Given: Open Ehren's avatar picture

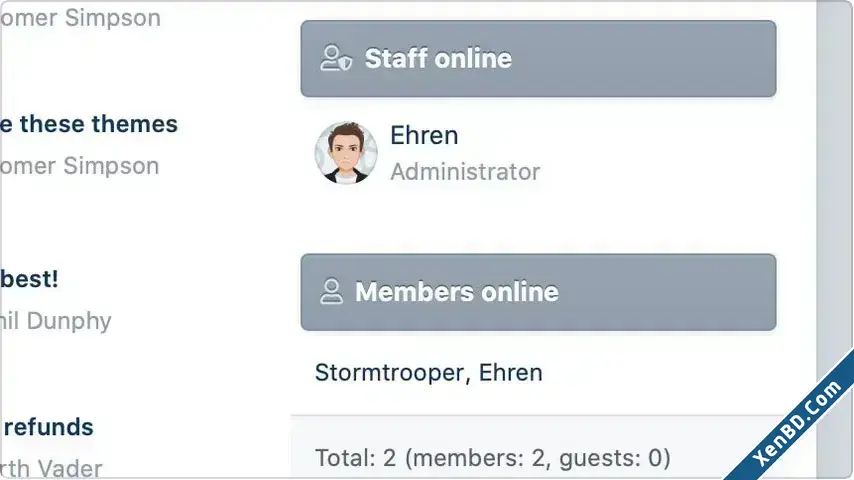Looking at the screenshot, I should (x=346, y=153).
